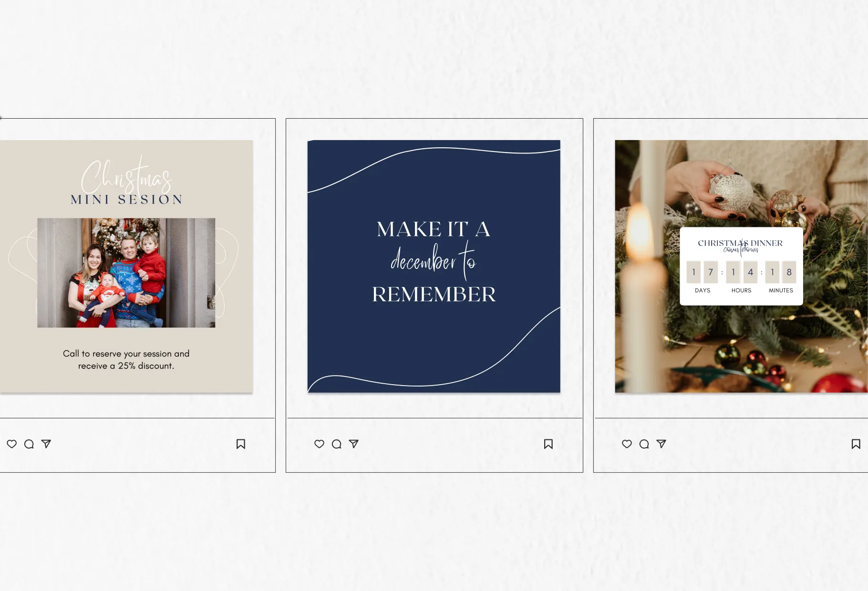Share the Christmas Mini Session post
Screen dimensions: 868x591
46,444
